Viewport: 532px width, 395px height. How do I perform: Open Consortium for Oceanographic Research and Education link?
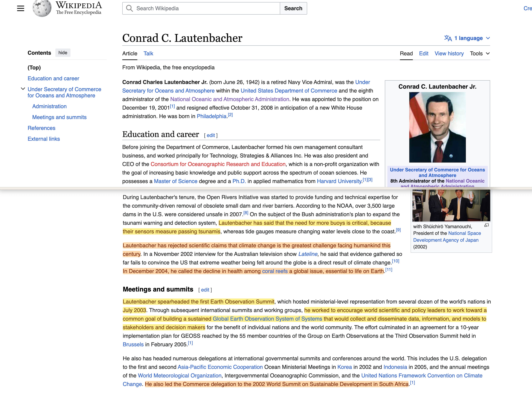(218, 164)
